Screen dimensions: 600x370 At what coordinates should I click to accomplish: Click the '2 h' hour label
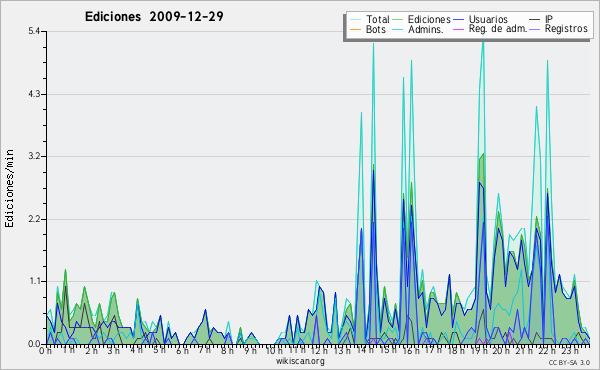[91, 350]
